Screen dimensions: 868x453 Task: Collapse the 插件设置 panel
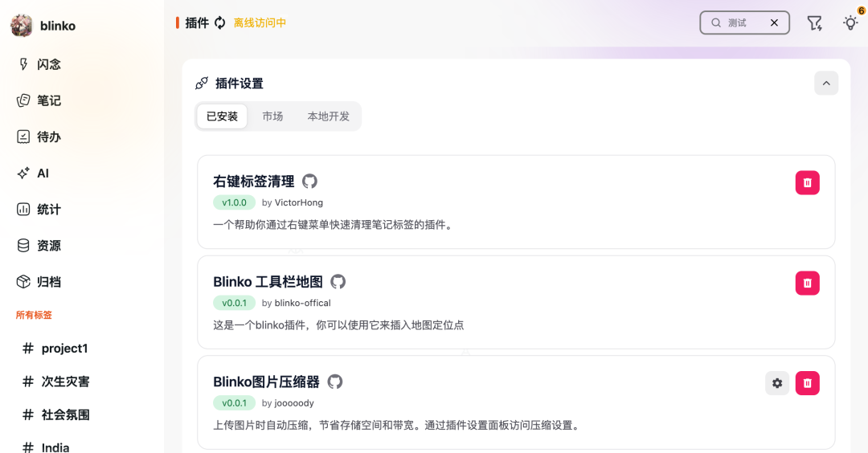826,84
